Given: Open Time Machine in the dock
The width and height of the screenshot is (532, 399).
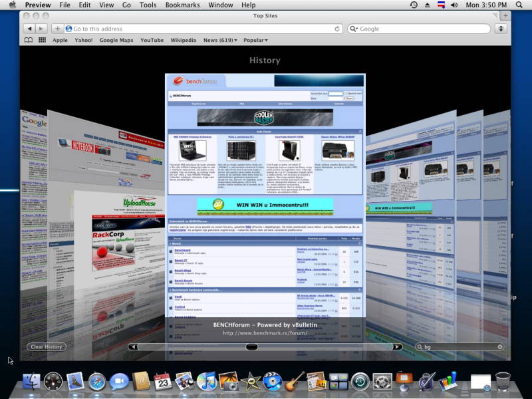Looking at the screenshot, I should click(x=360, y=381).
